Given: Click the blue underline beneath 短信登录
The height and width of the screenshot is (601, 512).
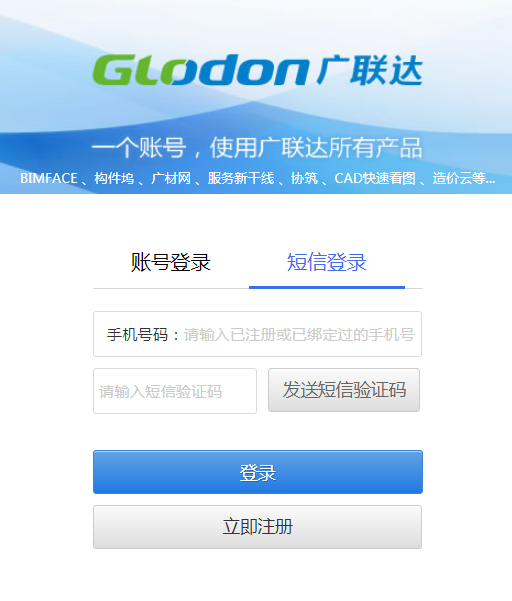Looking at the screenshot, I should pos(327,287).
